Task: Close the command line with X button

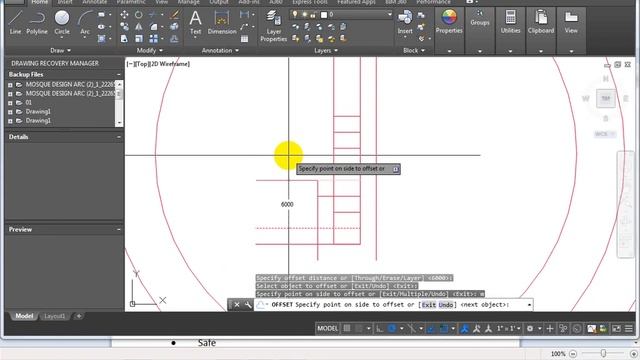Action: pyautogui.click(x=237, y=305)
